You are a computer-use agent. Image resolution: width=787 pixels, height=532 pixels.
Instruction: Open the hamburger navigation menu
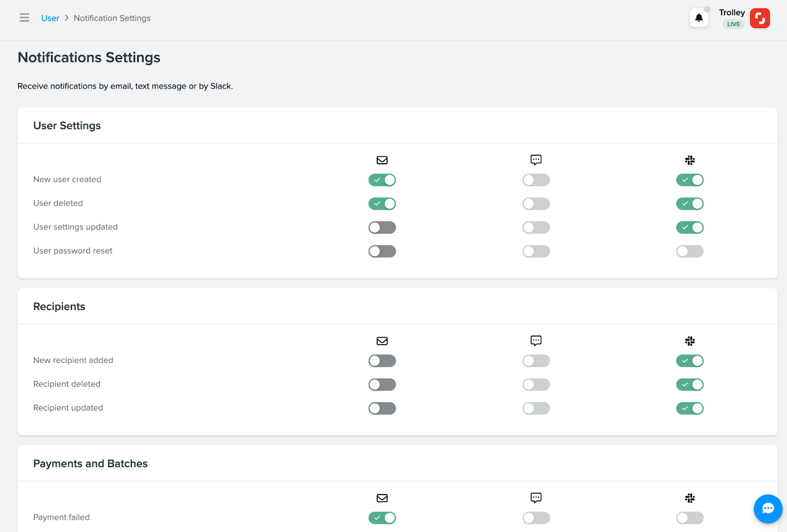point(24,18)
